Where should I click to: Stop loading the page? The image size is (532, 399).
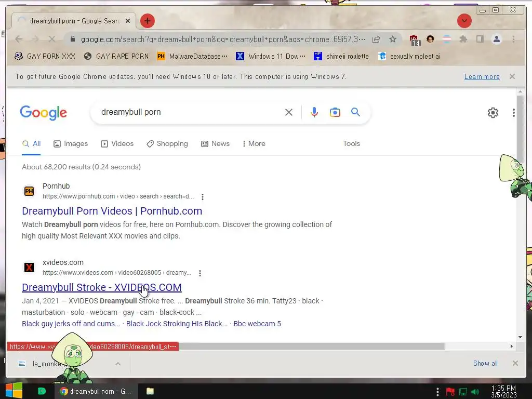coord(51,39)
